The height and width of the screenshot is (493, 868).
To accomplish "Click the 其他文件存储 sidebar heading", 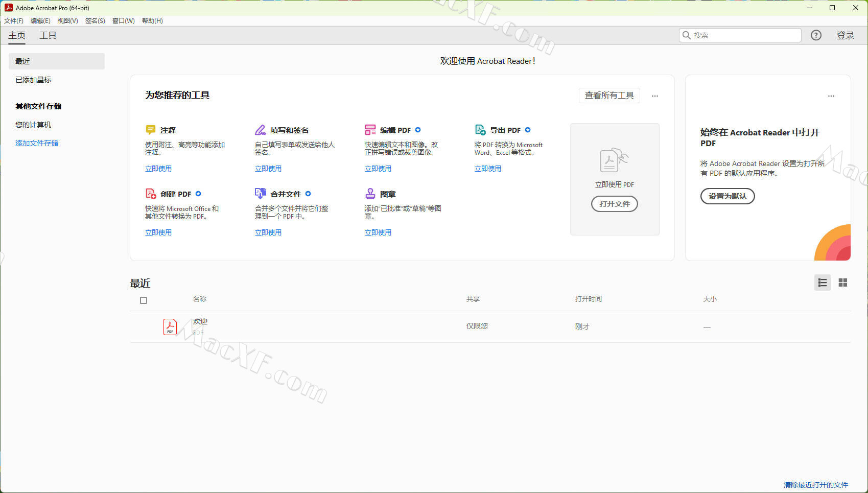I will click(38, 106).
